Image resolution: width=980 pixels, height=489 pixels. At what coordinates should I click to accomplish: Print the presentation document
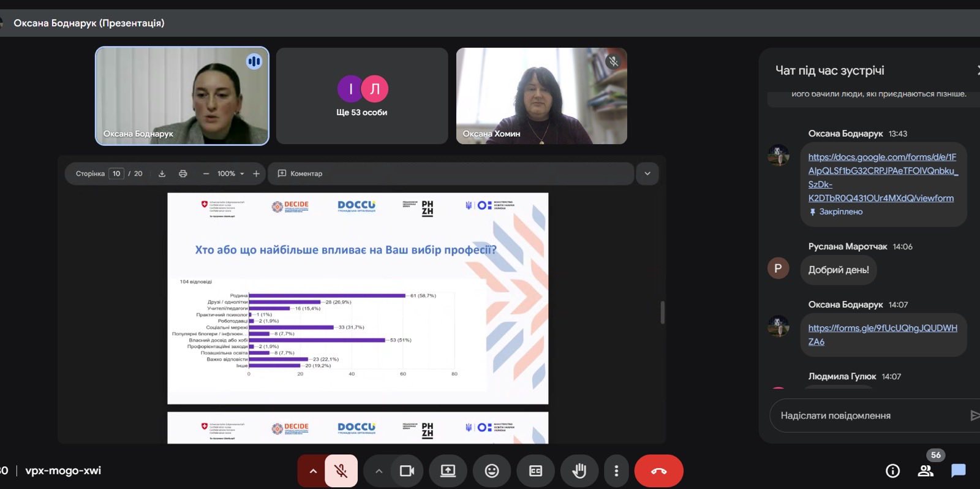click(183, 173)
